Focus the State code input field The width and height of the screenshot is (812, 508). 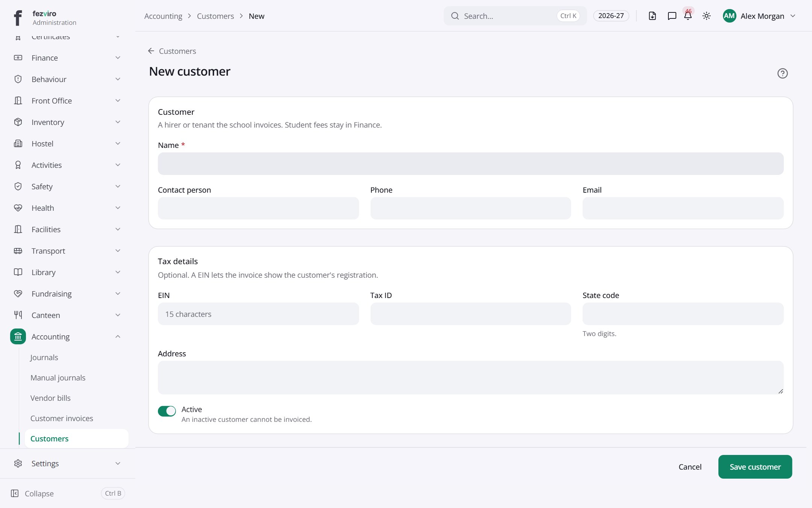683,314
